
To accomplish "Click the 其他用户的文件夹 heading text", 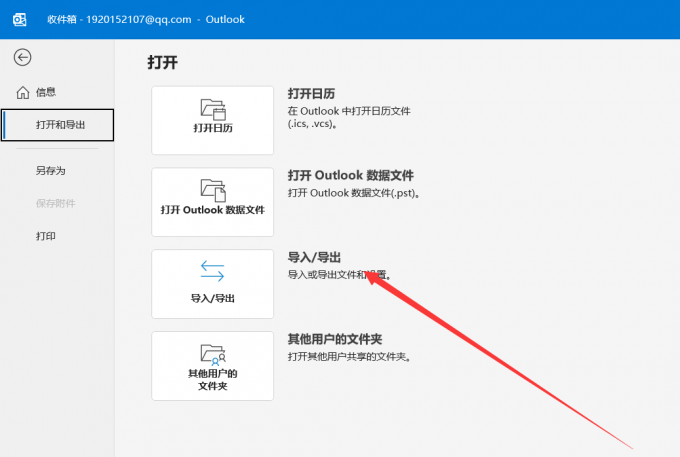I will point(335,339).
